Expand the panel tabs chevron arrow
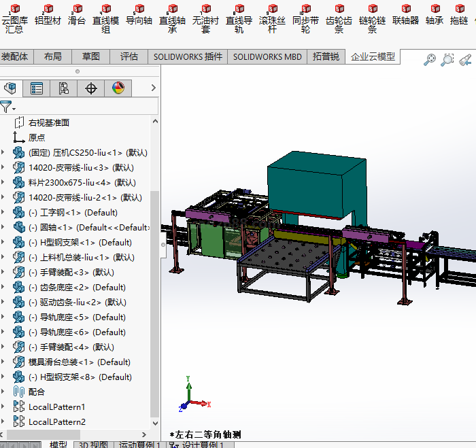 154,88
